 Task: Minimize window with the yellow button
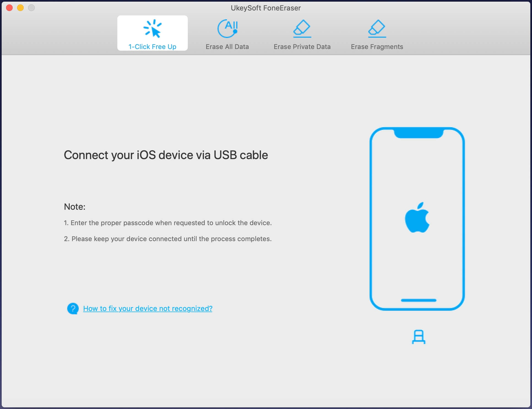(x=20, y=8)
